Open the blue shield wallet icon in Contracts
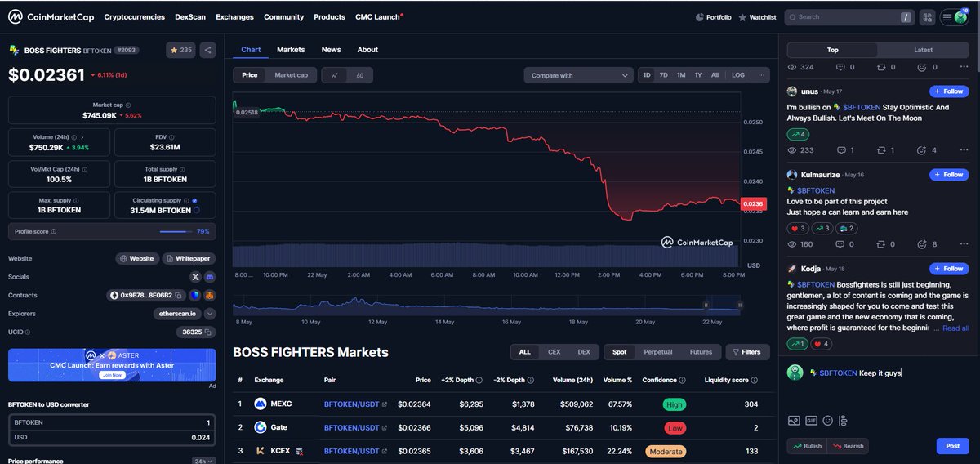The image size is (980, 464). [x=195, y=295]
